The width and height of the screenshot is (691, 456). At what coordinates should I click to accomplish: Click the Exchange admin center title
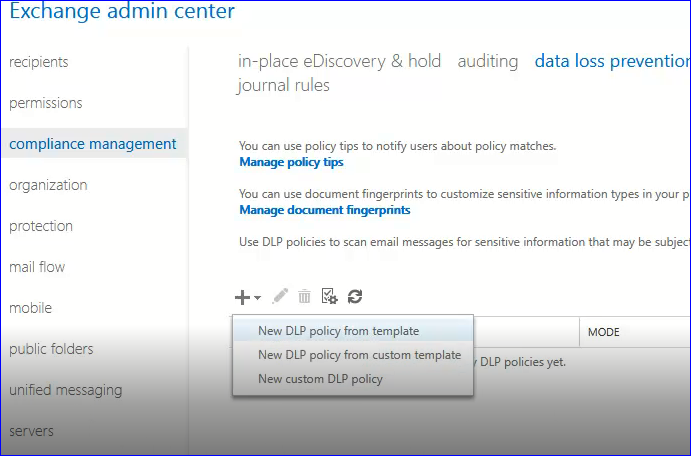tap(122, 11)
